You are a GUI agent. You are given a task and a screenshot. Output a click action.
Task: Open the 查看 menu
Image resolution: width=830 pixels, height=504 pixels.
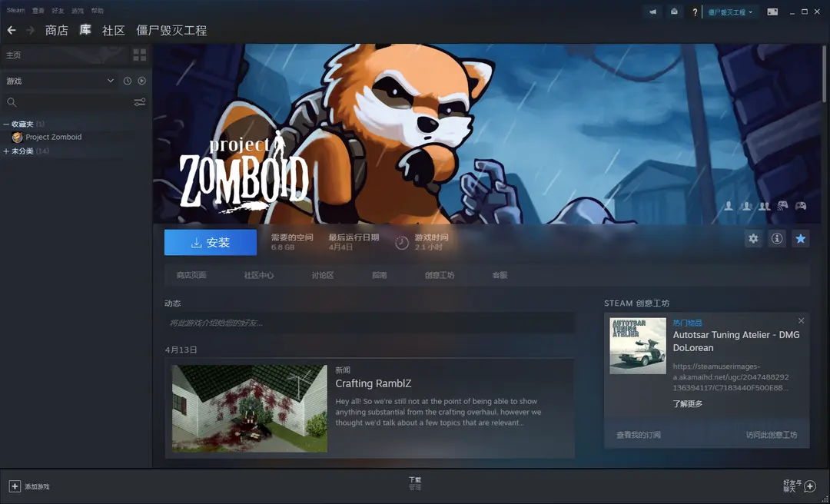point(38,11)
